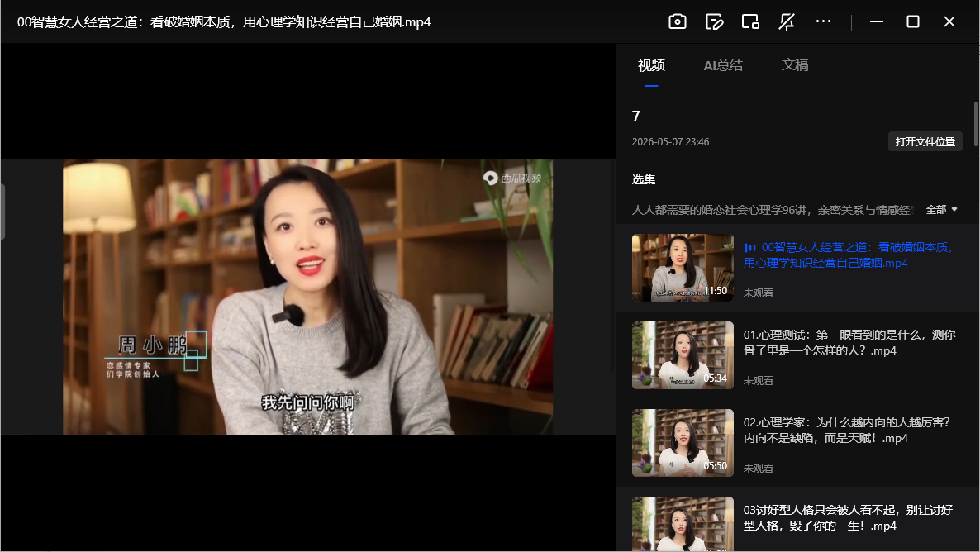Screen dimensions: 980x552
Task: Click the 未观看 label under 00智慧女人
Action: tap(758, 293)
